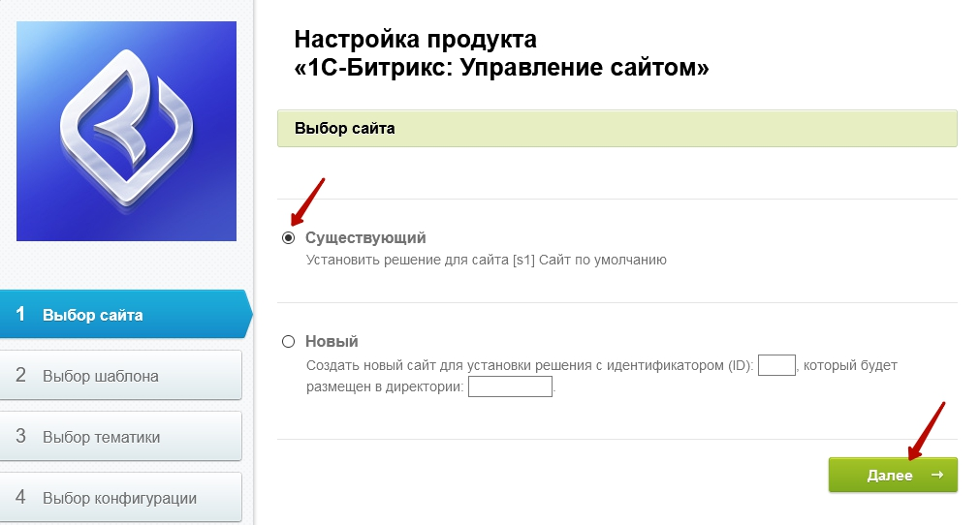Click the "Новый" label text
This screenshot has width=980, height=525.
pyautogui.click(x=332, y=342)
